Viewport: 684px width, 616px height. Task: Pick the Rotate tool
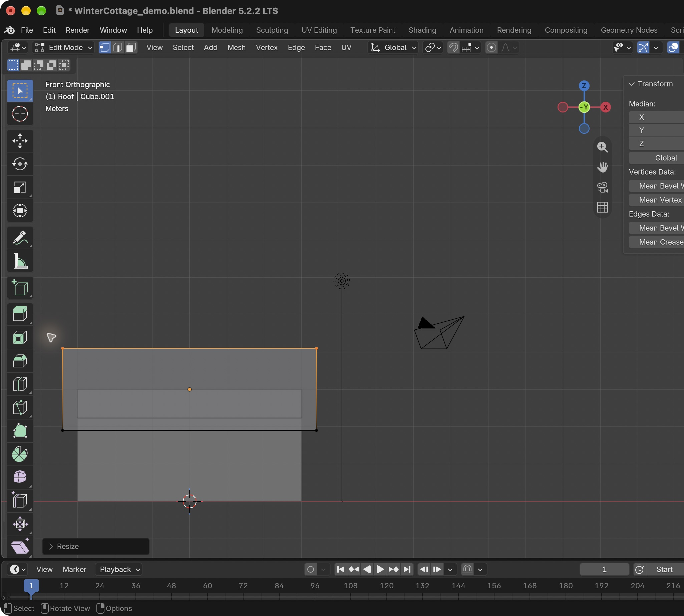pyautogui.click(x=20, y=164)
